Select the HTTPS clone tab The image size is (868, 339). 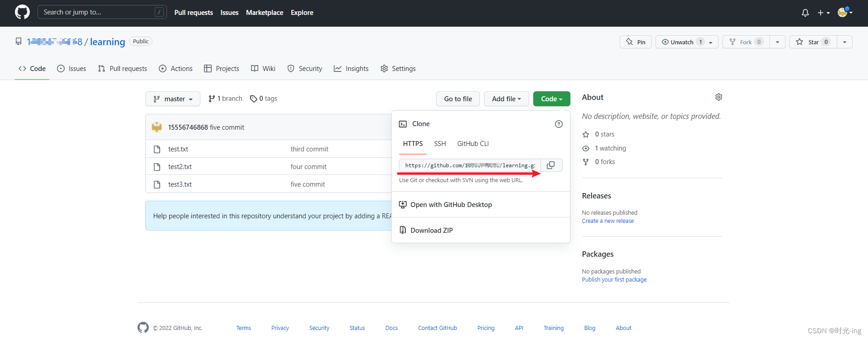coord(413,144)
